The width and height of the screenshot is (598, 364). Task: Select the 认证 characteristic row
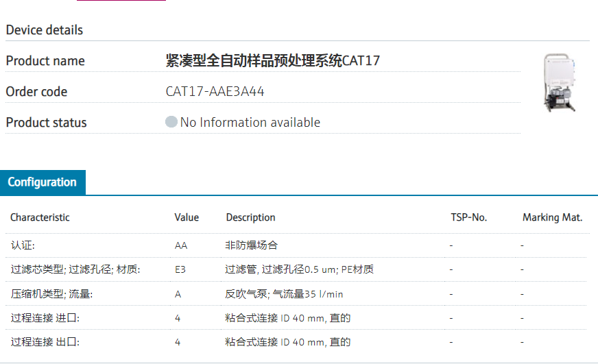[23, 245]
